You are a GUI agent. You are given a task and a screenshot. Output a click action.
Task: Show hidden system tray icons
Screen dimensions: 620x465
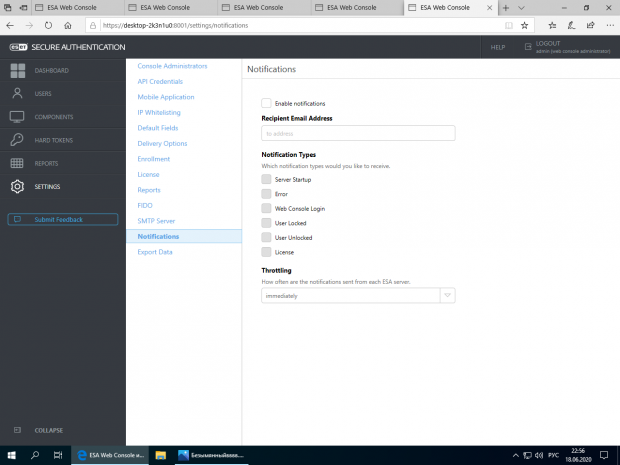(516, 456)
